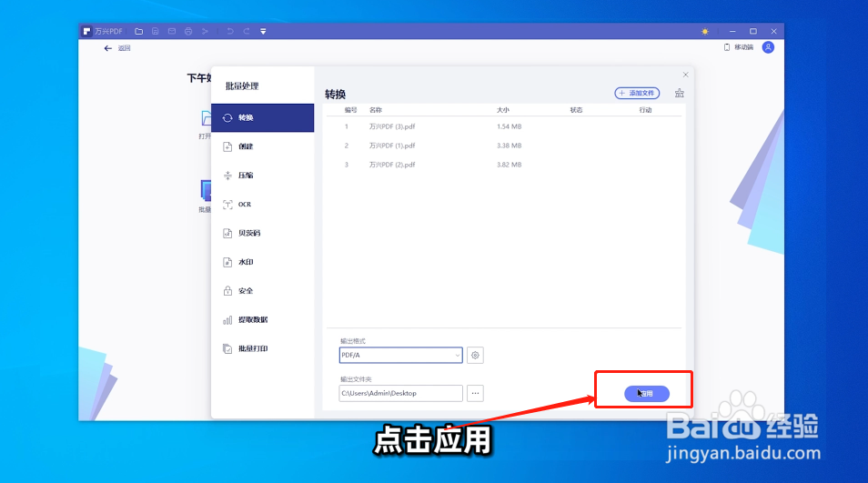
Task: Click the share arrow icon in title bar
Action: [205, 32]
